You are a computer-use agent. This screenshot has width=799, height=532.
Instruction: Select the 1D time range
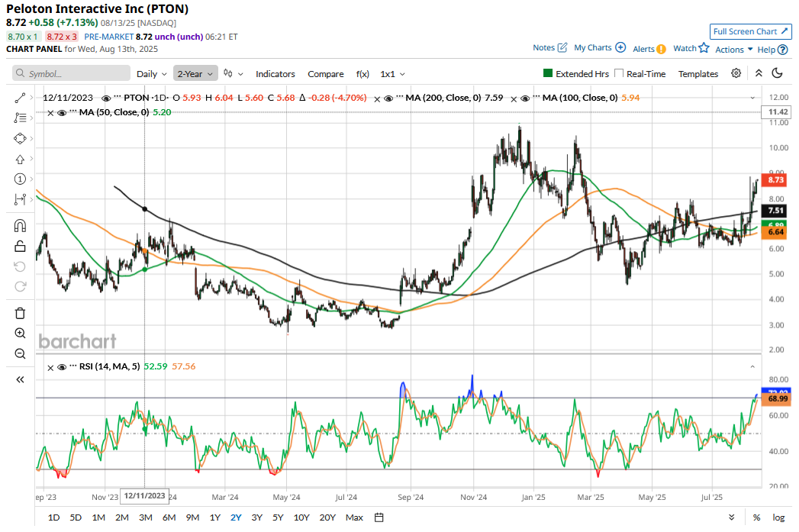click(x=53, y=517)
